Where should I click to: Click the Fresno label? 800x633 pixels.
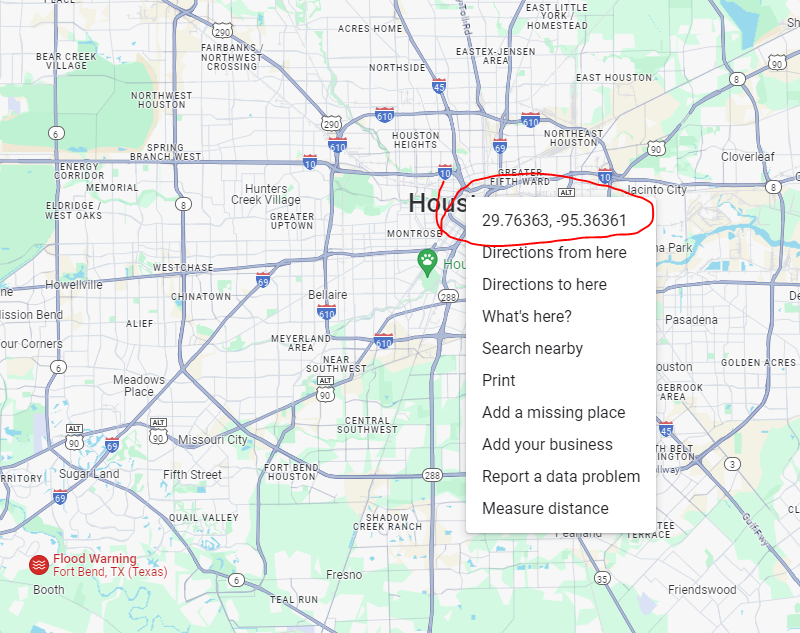click(x=344, y=575)
